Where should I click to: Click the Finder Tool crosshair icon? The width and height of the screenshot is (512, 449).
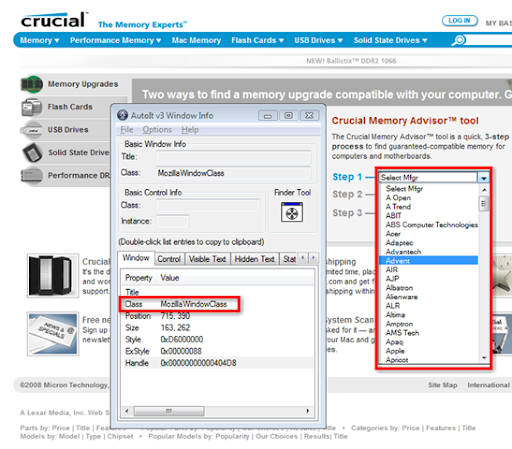[x=292, y=212]
